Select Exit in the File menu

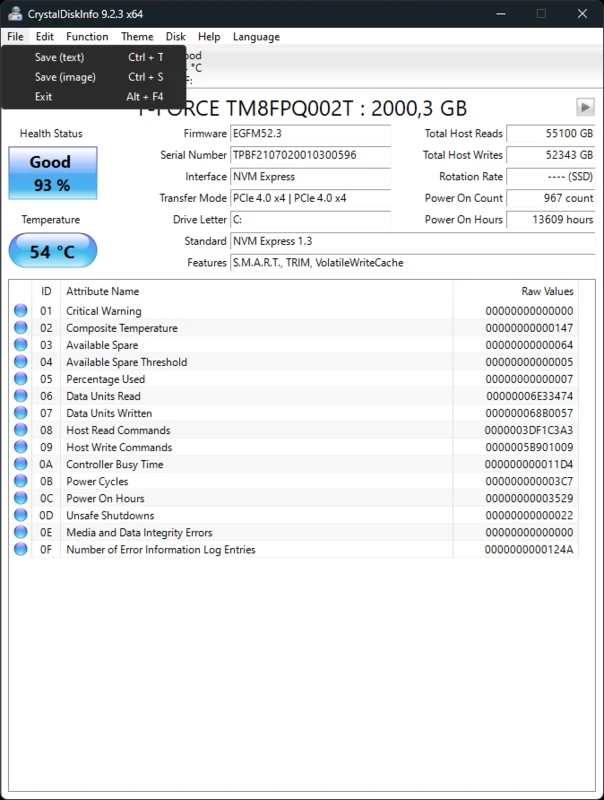coord(43,97)
